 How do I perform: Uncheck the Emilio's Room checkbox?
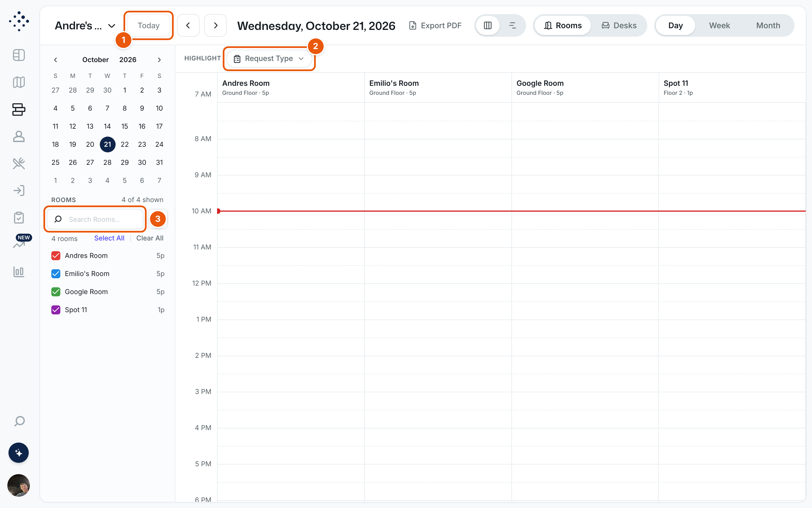56,274
